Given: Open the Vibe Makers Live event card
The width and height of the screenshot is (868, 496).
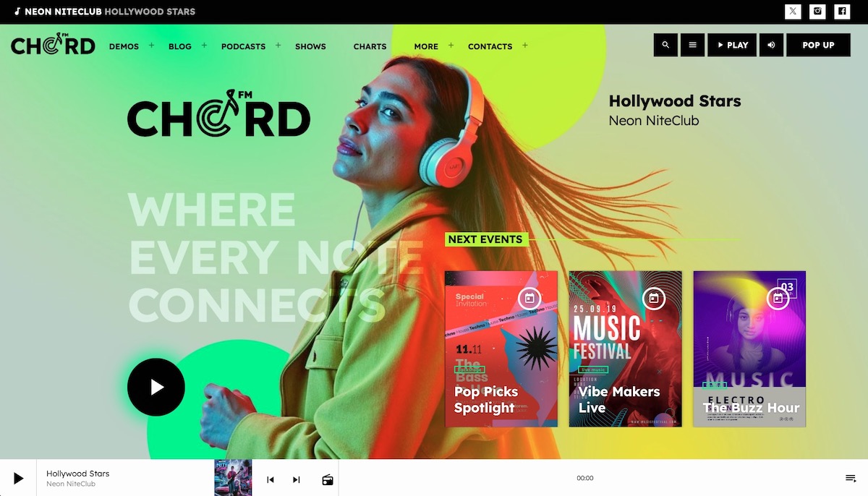Looking at the screenshot, I should tap(625, 349).
